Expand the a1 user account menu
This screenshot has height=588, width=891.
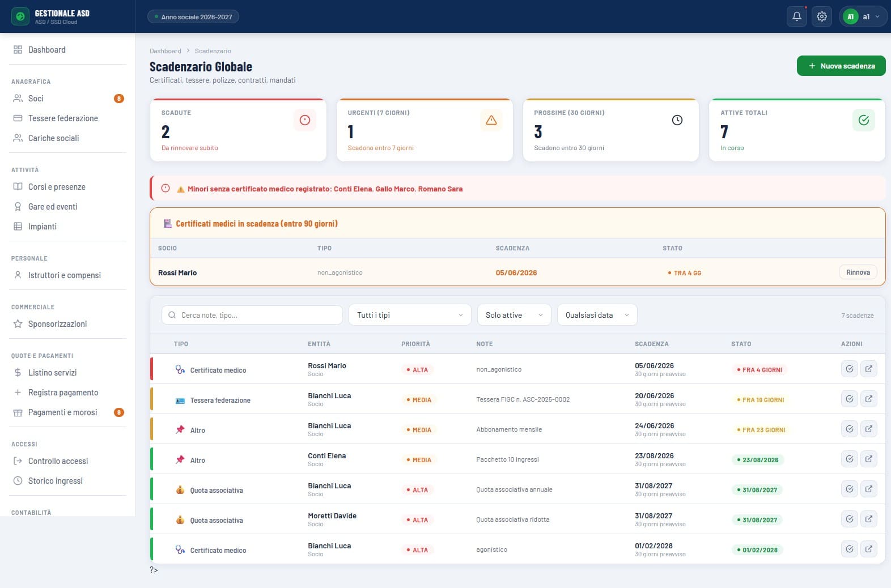pos(863,16)
